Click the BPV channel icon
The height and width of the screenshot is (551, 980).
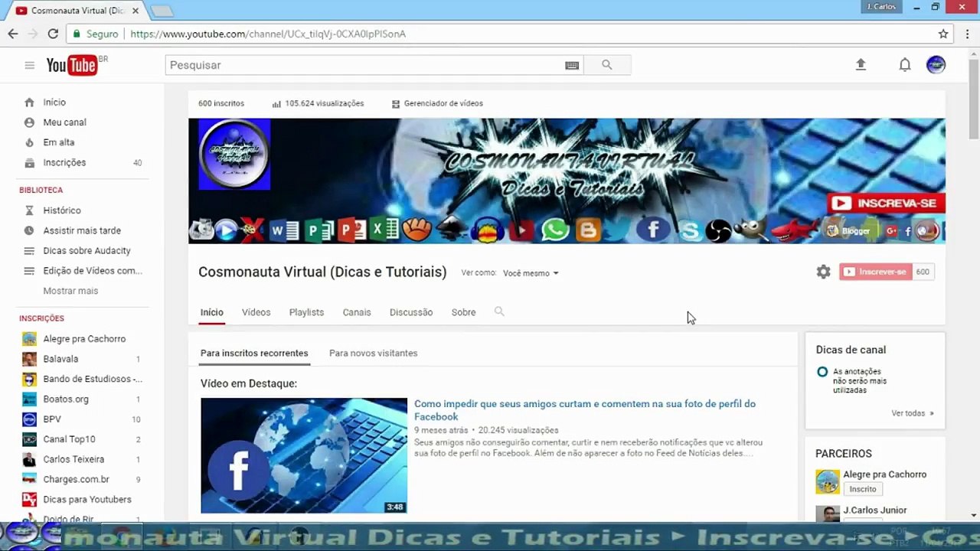[29, 419]
